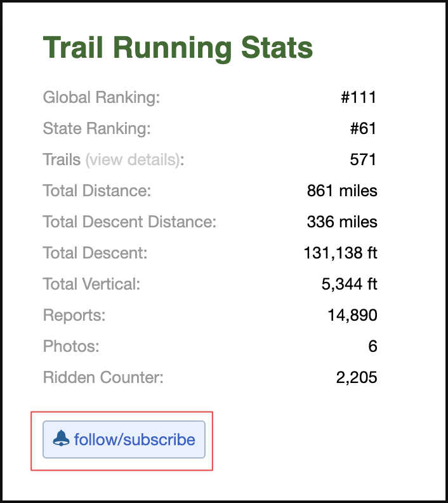Click the Global Ranking label
This screenshot has width=448, height=503.
coord(102,97)
